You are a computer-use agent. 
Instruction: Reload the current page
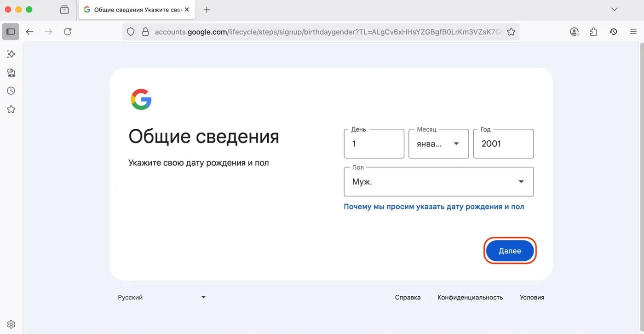coord(68,32)
